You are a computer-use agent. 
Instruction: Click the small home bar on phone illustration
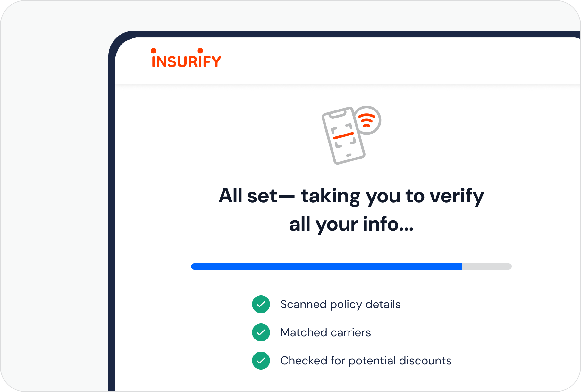[x=349, y=155]
